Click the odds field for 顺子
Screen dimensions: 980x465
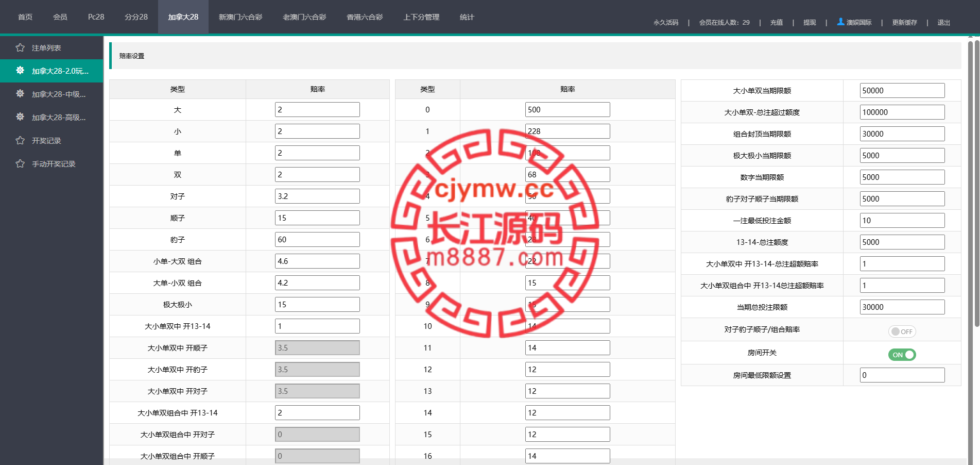[x=317, y=218]
